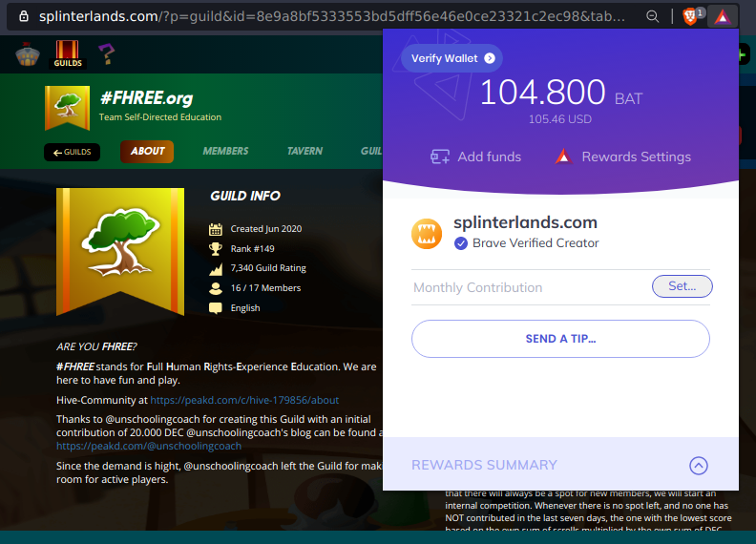
Task: Click the purple question mark help icon
Action: pyautogui.click(x=107, y=53)
